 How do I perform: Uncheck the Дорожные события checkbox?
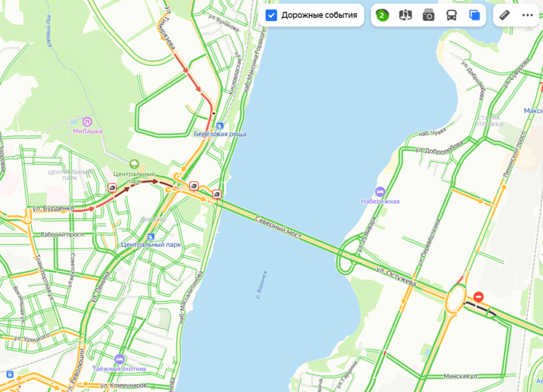pos(271,15)
